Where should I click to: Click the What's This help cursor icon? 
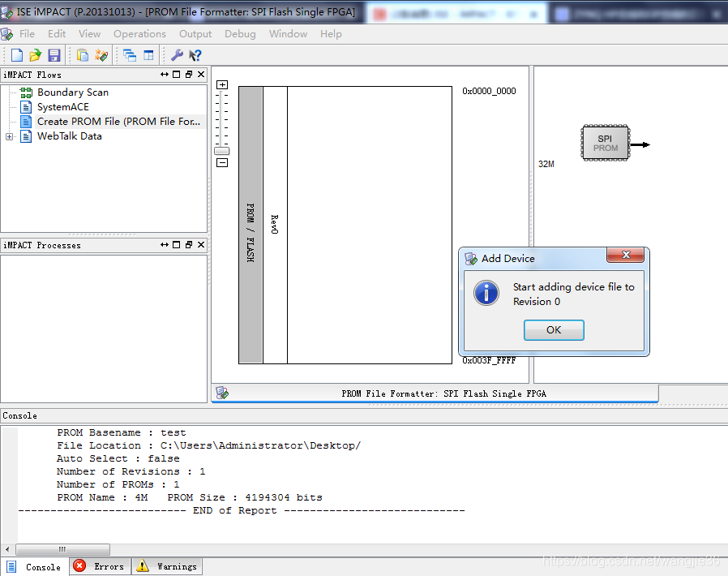(195, 55)
